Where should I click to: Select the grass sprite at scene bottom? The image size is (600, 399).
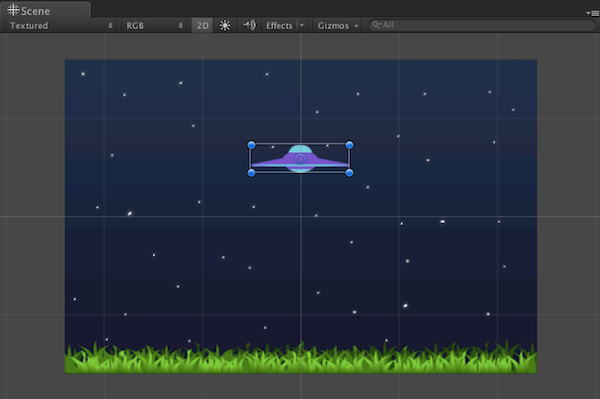pyautogui.click(x=301, y=357)
